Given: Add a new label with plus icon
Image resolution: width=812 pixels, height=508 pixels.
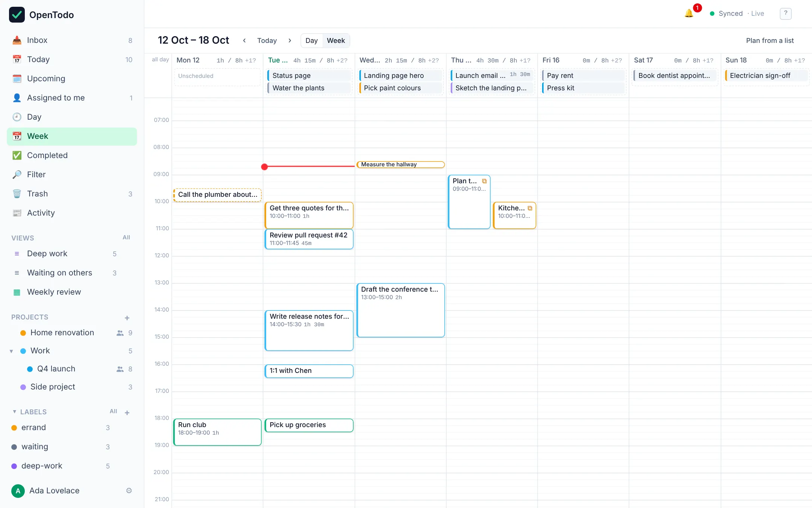Looking at the screenshot, I should point(127,413).
